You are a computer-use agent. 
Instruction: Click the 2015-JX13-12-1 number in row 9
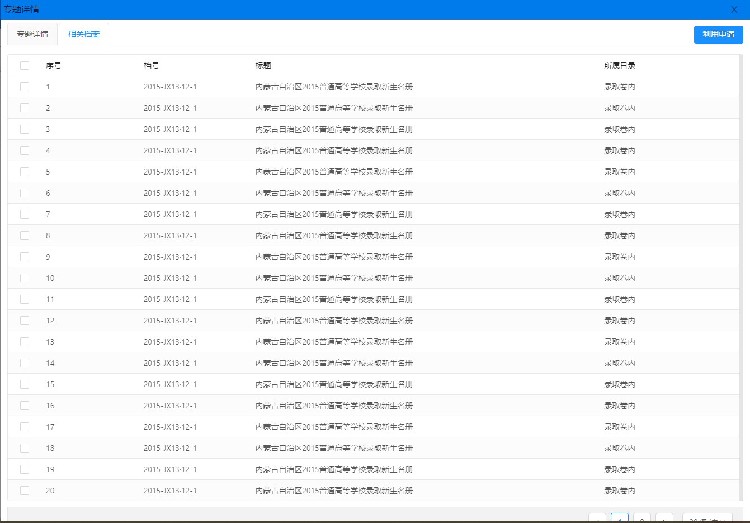coord(170,257)
